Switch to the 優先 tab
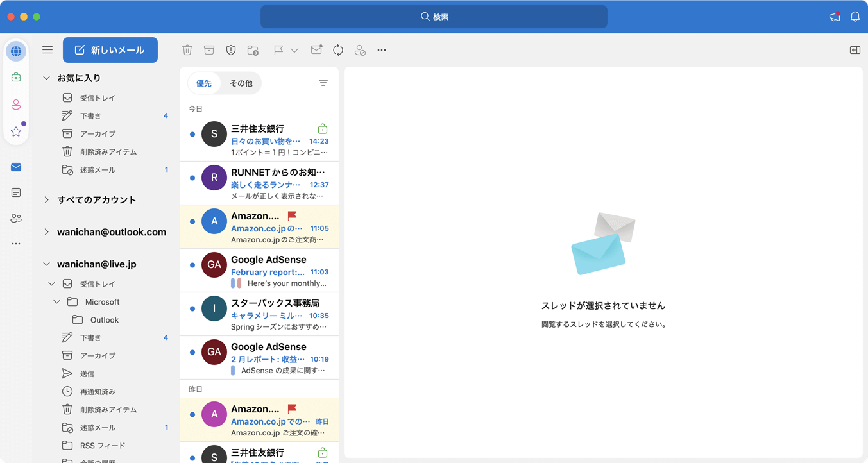The image size is (868, 463). [x=204, y=83]
